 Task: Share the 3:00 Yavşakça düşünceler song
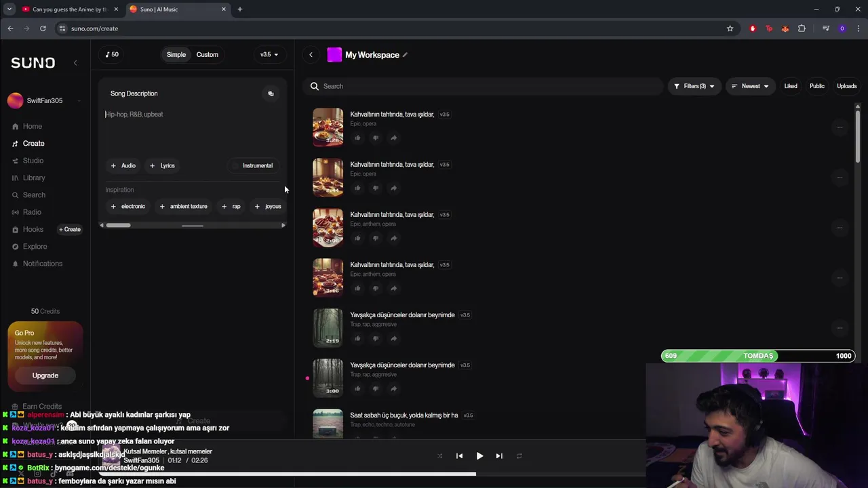click(393, 388)
